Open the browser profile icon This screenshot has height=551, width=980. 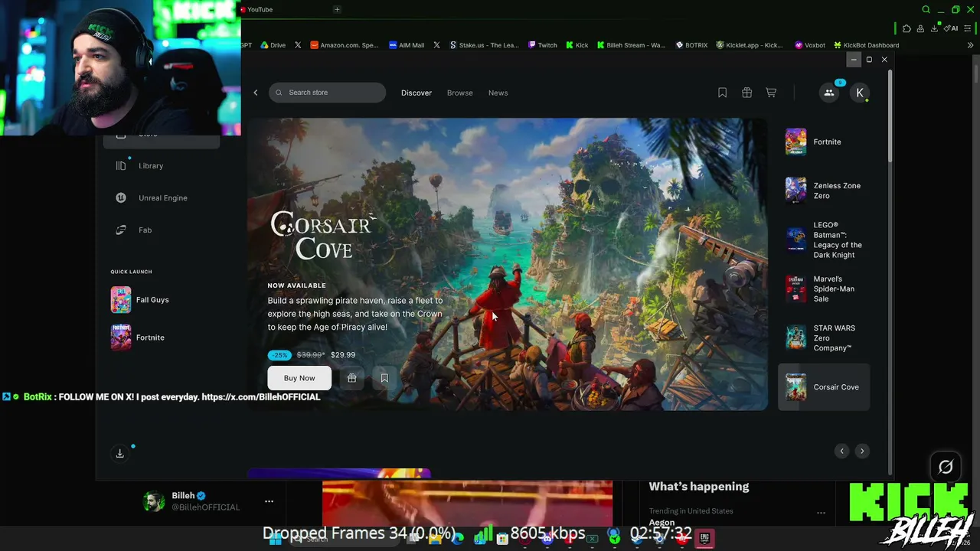coord(920,29)
